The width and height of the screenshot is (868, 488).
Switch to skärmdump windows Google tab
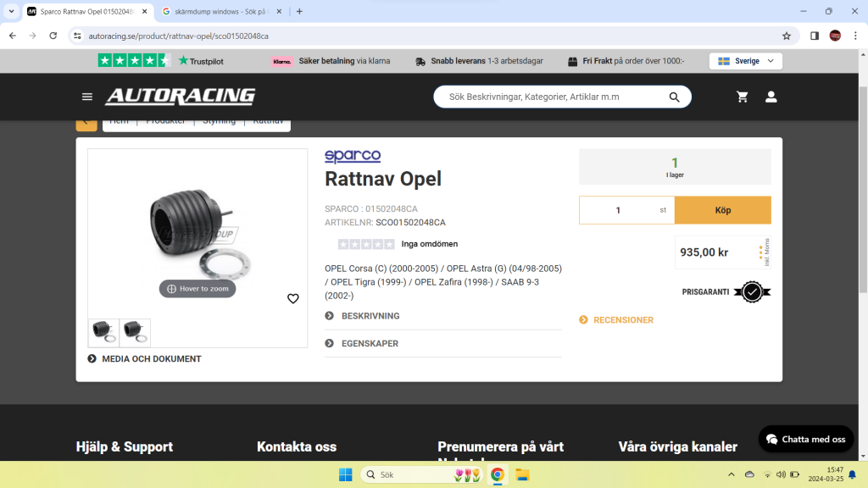pyautogui.click(x=220, y=11)
